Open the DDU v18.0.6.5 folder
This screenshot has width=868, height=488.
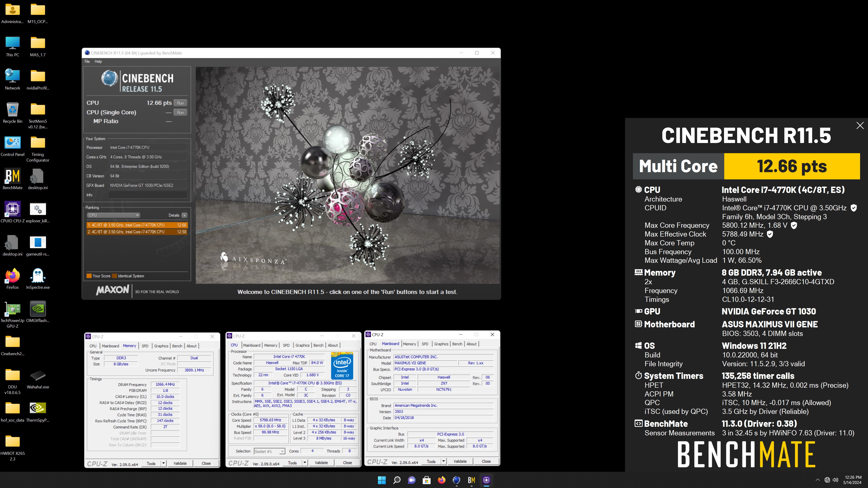(12, 381)
